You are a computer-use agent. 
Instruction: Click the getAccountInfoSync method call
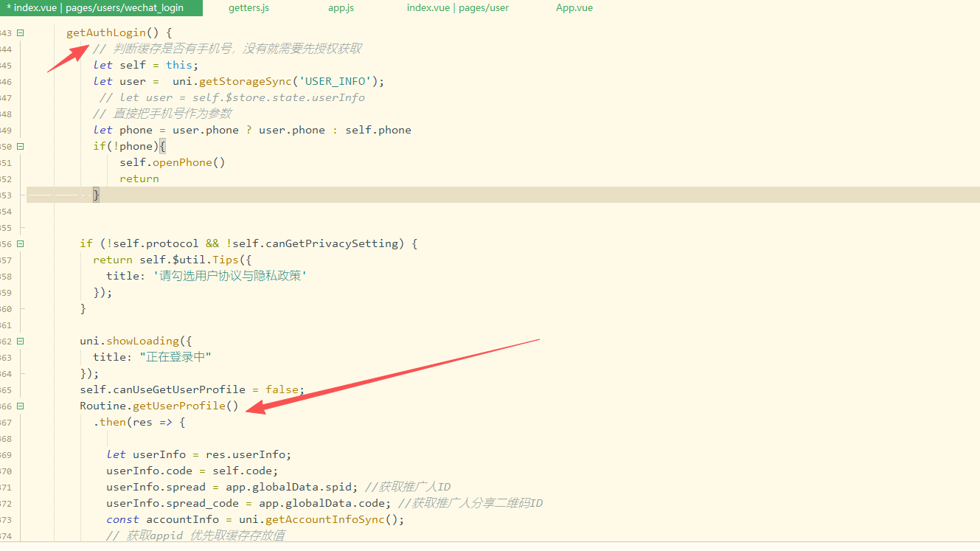tap(324, 519)
